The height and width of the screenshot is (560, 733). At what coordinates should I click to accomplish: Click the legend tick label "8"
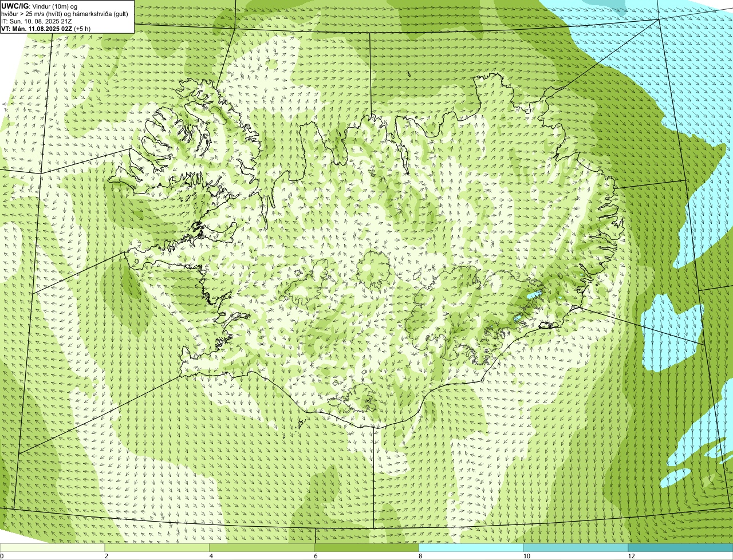pos(421,556)
